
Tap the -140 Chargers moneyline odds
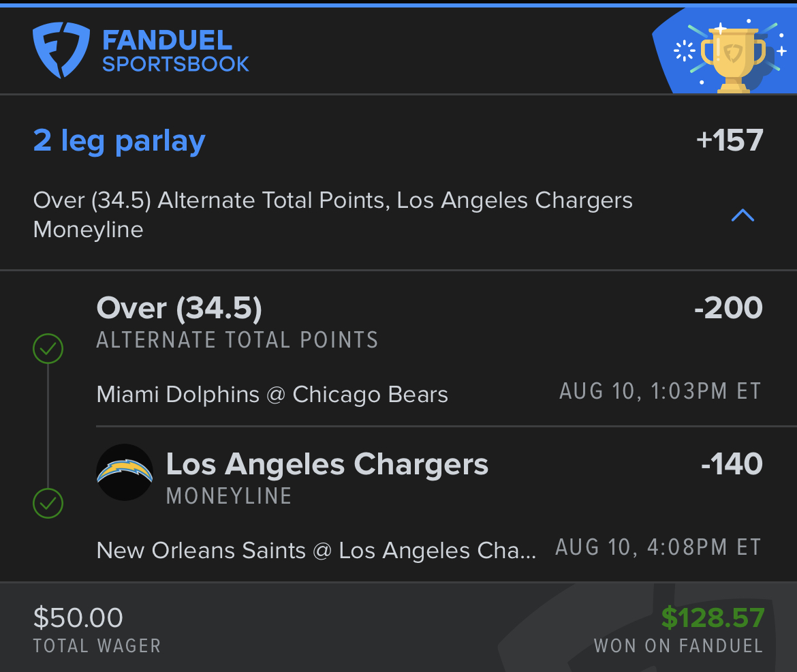[x=731, y=464]
